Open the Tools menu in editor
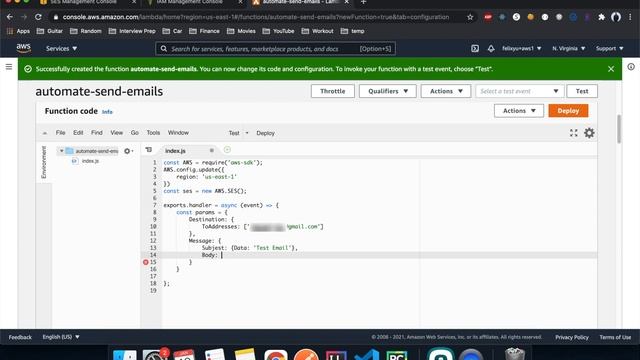The width and height of the screenshot is (640, 360). click(153, 133)
